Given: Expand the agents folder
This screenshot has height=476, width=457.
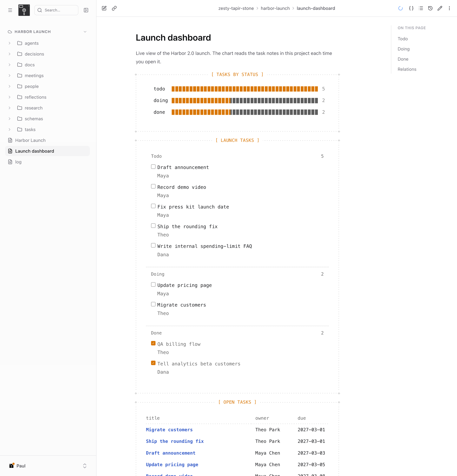Looking at the screenshot, I should click(10, 43).
